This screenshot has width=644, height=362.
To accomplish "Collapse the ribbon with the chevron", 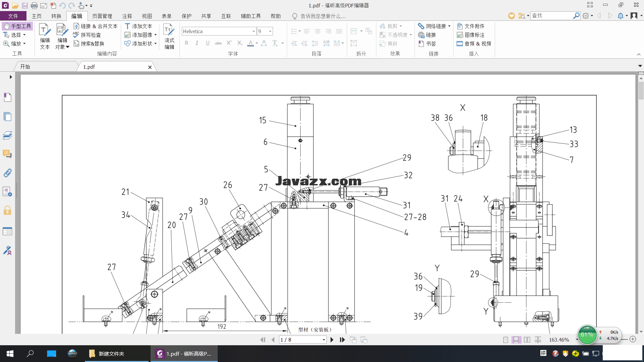I will coord(639,54).
